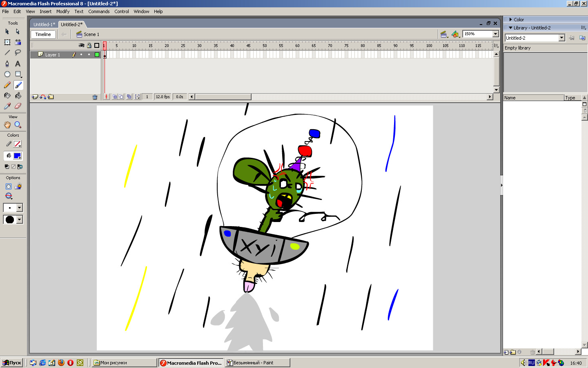The width and height of the screenshot is (588, 368).
Task: Toggle lock for all layers
Action: click(89, 45)
